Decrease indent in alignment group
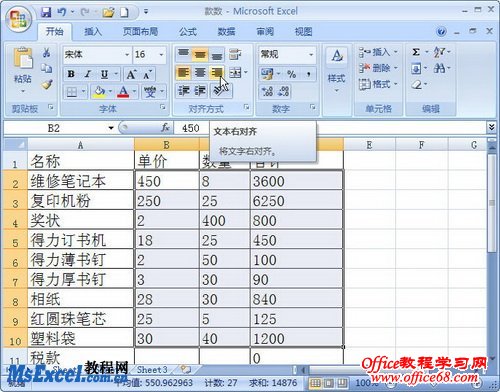500x392 pixels. click(184, 91)
